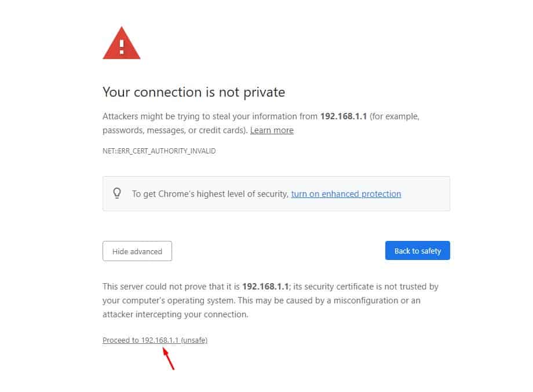Click the blue Back to safety button
Image resolution: width=533 pixels, height=392 pixels.
[417, 251]
